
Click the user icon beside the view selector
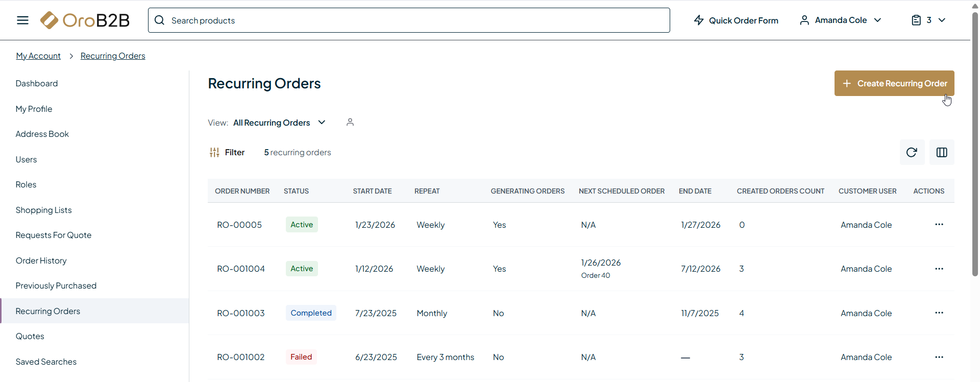tap(350, 122)
